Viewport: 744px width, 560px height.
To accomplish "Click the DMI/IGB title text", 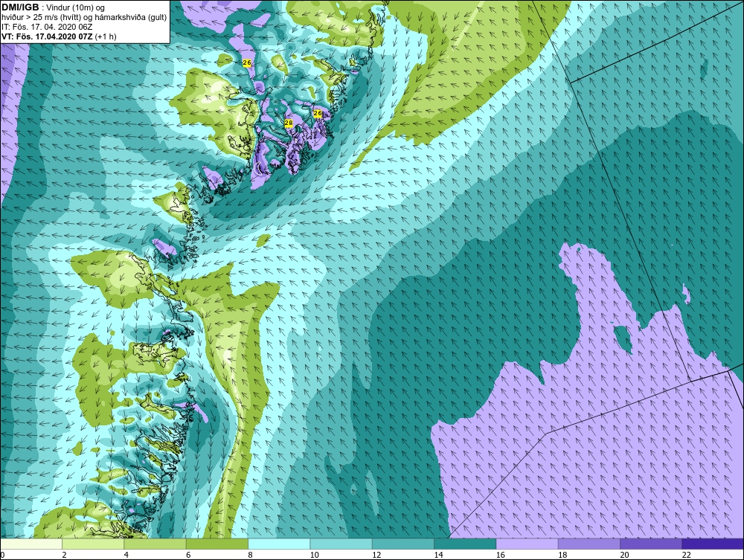I will pos(20,7).
